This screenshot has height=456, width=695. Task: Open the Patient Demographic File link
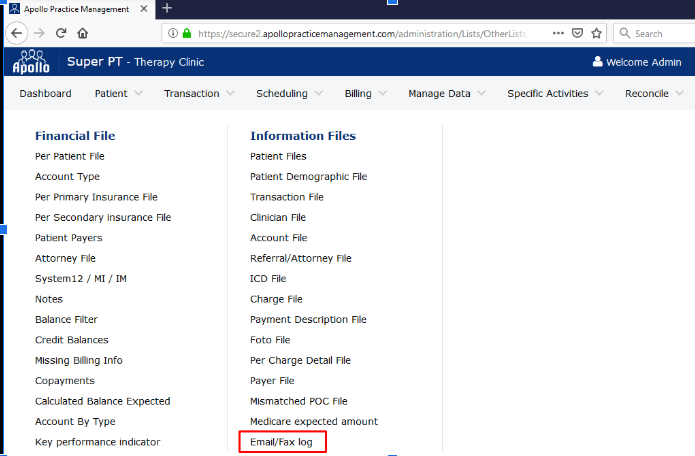pyautogui.click(x=308, y=177)
